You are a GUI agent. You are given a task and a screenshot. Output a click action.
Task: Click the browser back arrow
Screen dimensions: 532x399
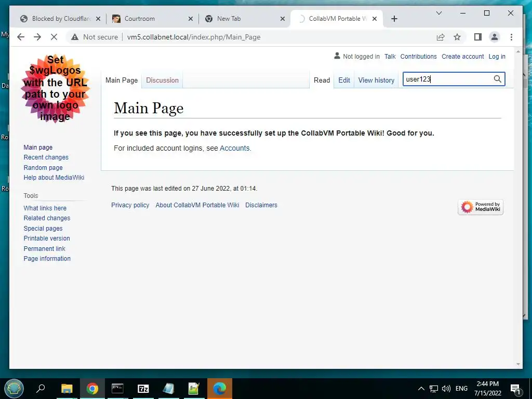[21, 37]
